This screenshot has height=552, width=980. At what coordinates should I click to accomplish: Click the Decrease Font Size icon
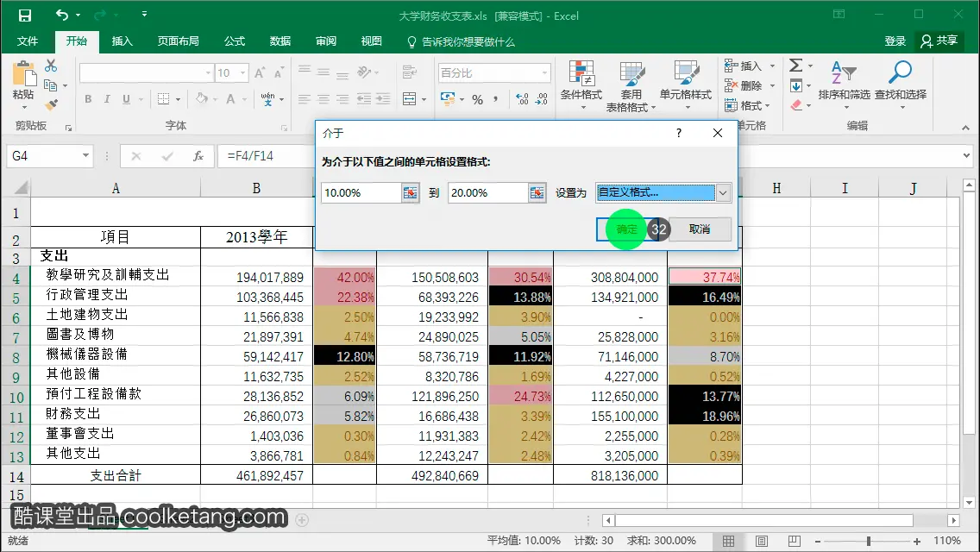(x=279, y=73)
